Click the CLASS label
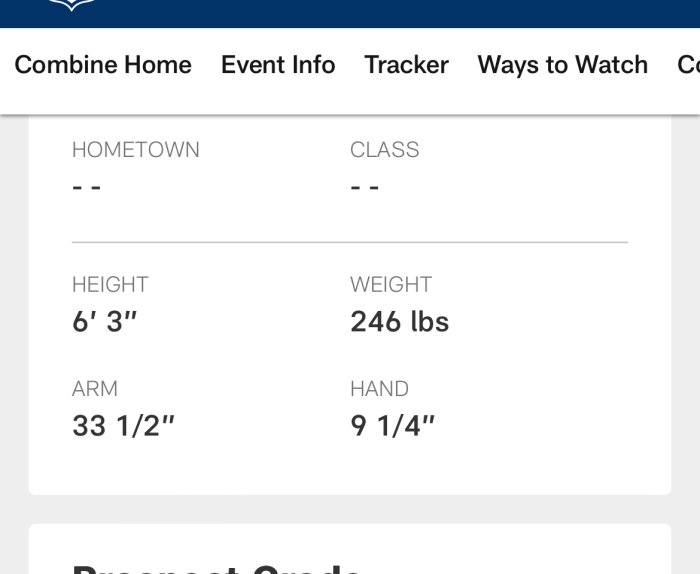700x574 pixels. pyautogui.click(x=384, y=150)
